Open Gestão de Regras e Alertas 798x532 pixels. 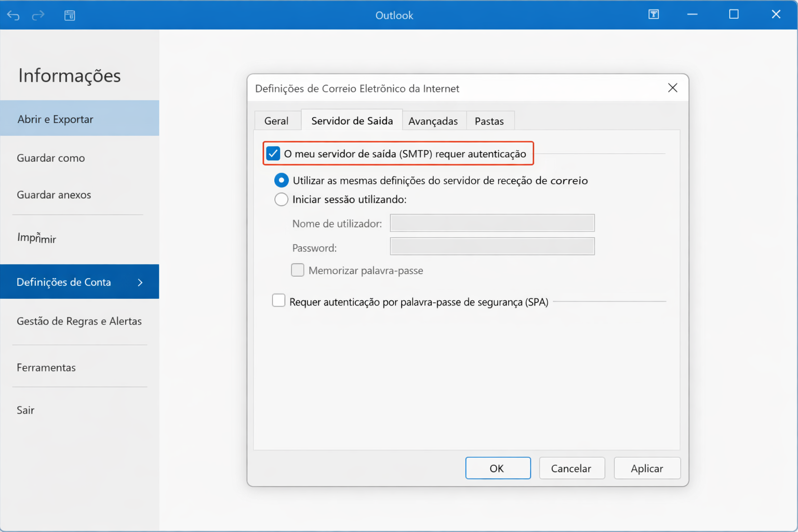pos(79,321)
